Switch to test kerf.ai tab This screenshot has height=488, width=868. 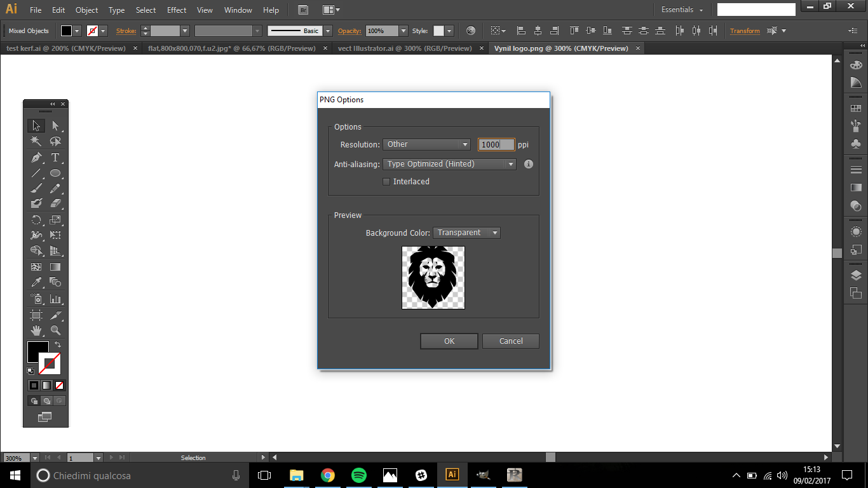point(66,48)
